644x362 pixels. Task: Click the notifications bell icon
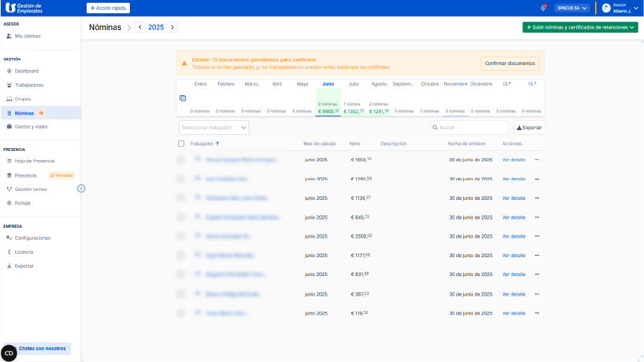coord(543,8)
